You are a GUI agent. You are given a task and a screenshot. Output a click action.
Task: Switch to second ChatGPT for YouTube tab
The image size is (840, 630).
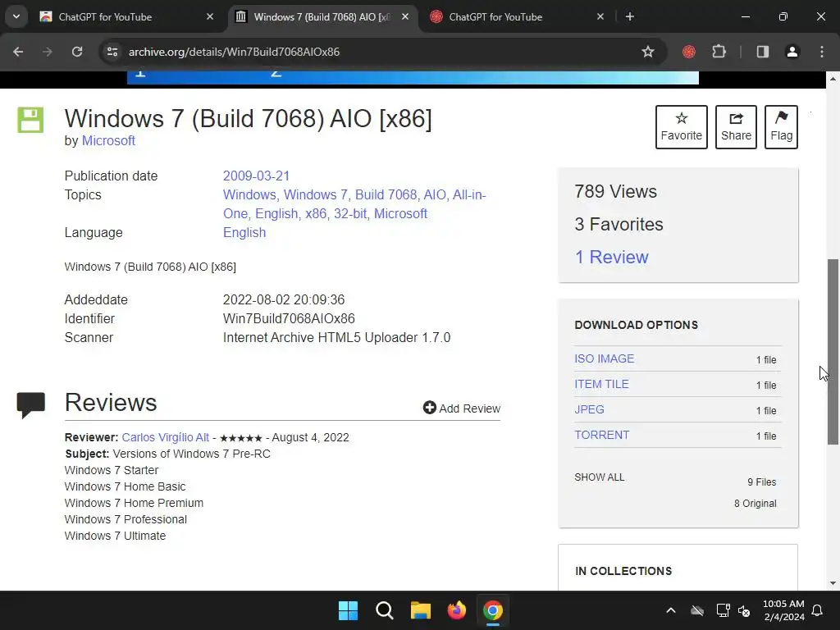(517, 16)
